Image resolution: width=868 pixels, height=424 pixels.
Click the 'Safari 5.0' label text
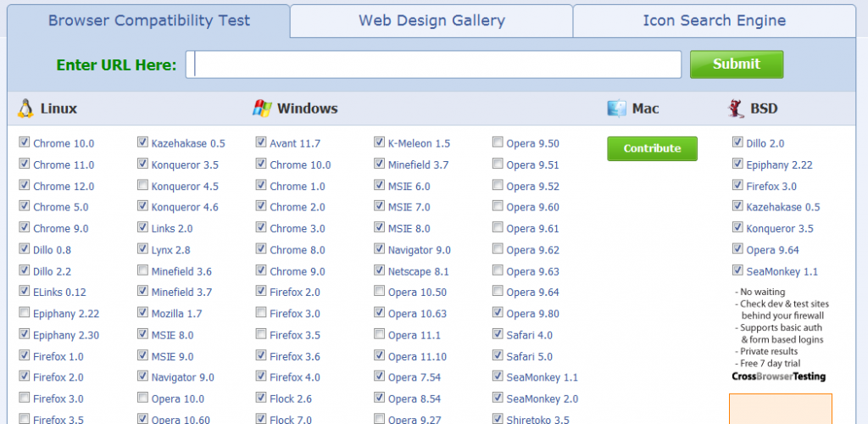pos(529,357)
